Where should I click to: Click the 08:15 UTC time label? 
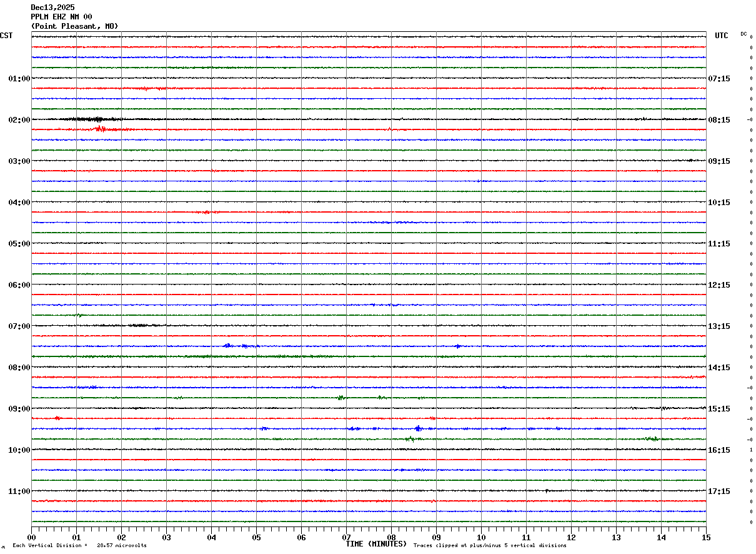pyautogui.click(x=719, y=120)
